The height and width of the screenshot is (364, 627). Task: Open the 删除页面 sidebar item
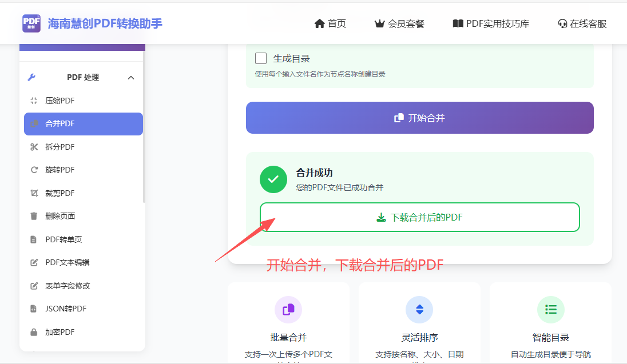[x=83, y=216]
